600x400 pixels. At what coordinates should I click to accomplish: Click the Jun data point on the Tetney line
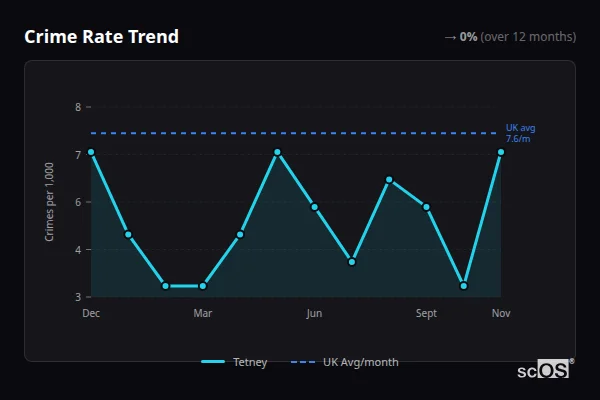315,207
